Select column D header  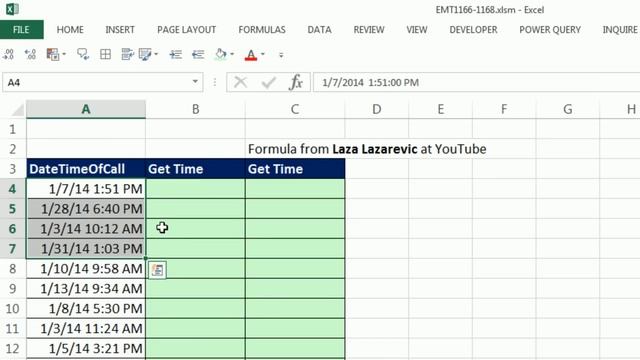tap(377, 109)
